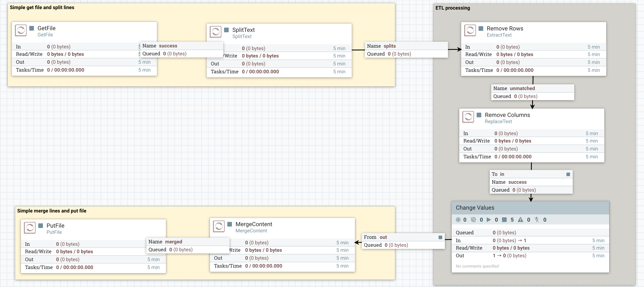This screenshot has width=644, height=287.
Task: Click the running processors play indicator in Change Values
Action: tap(489, 220)
